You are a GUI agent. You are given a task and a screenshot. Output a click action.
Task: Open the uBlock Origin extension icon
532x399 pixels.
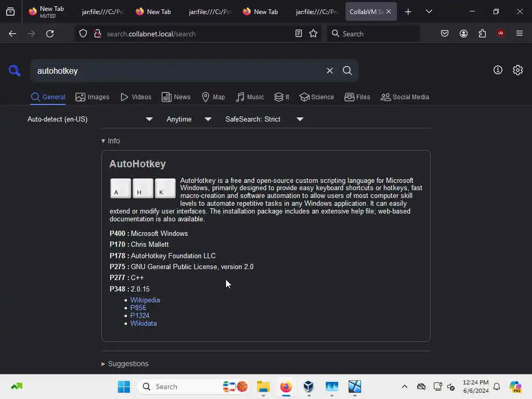coord(500,33)
